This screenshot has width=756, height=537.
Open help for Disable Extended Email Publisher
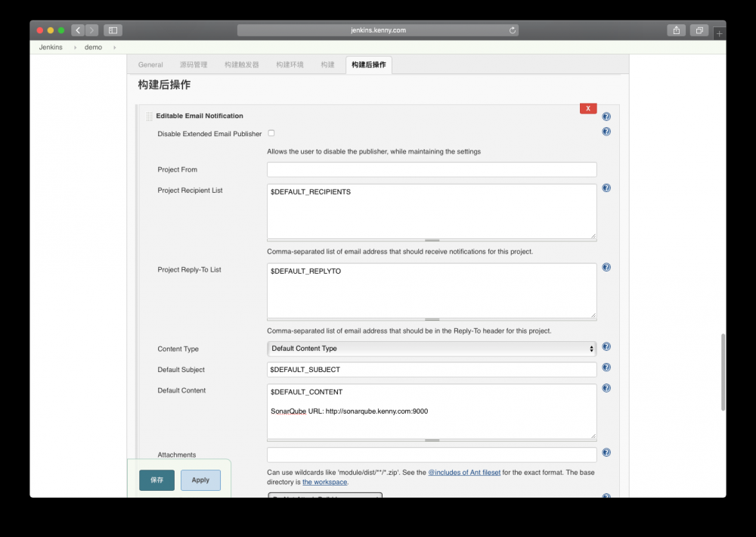(606, 131)
